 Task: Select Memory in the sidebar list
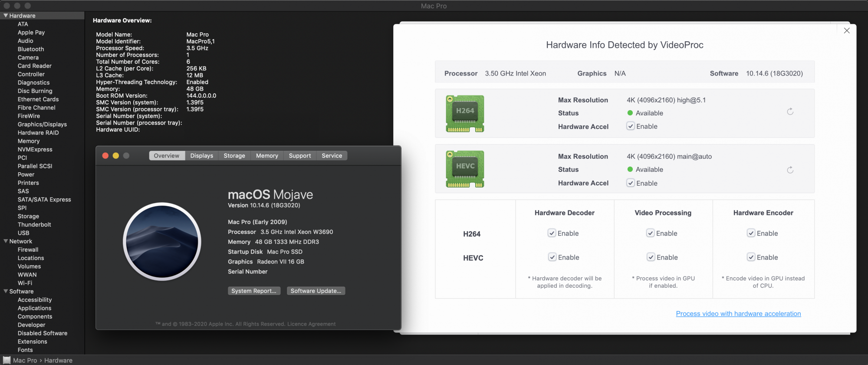coord(29,141)
